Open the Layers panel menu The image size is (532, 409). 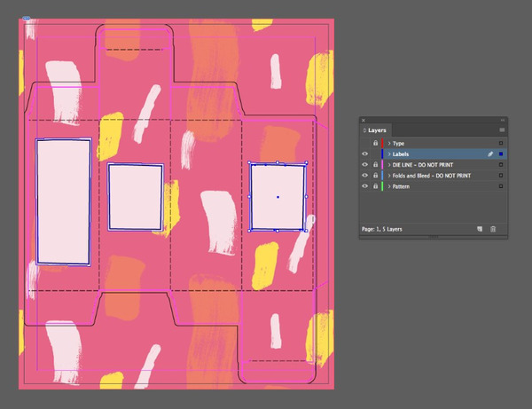click(x=502, y=130)
